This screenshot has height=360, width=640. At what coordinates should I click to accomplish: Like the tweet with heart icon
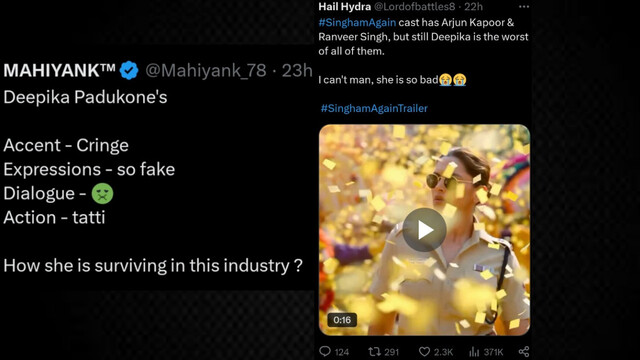[x=424, y=351]
